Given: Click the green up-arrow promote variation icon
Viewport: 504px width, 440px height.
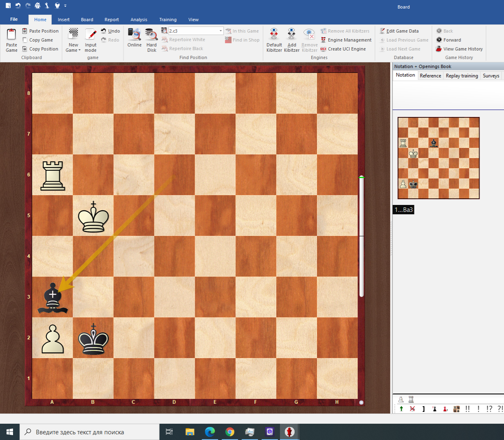Looking at the screenshot, I should pyautogui.click(x=401, y=409).
